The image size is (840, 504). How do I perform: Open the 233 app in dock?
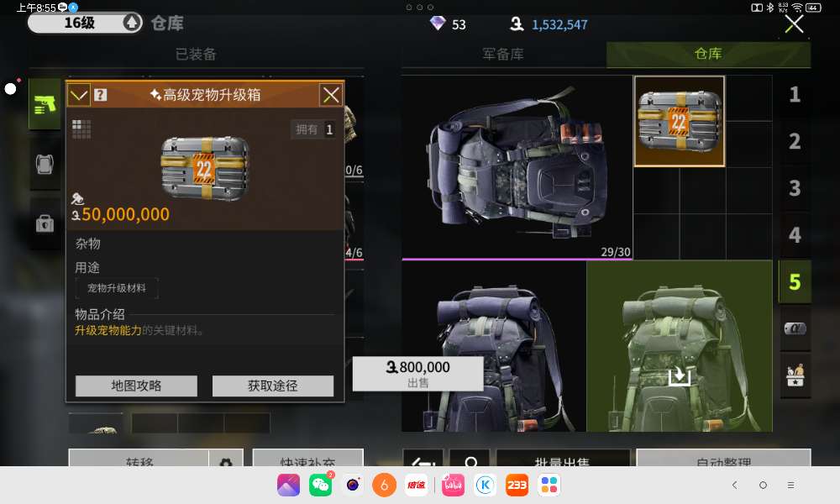517,485
